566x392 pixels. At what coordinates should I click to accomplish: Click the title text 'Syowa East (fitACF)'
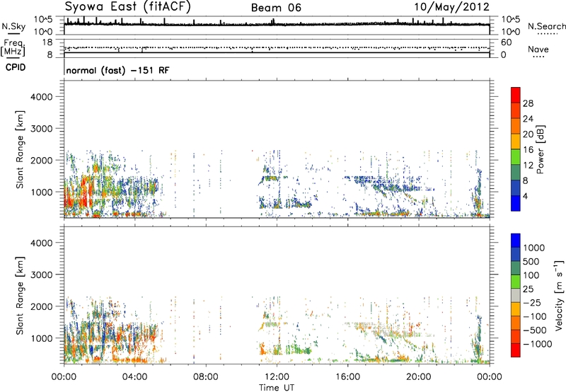128,7
